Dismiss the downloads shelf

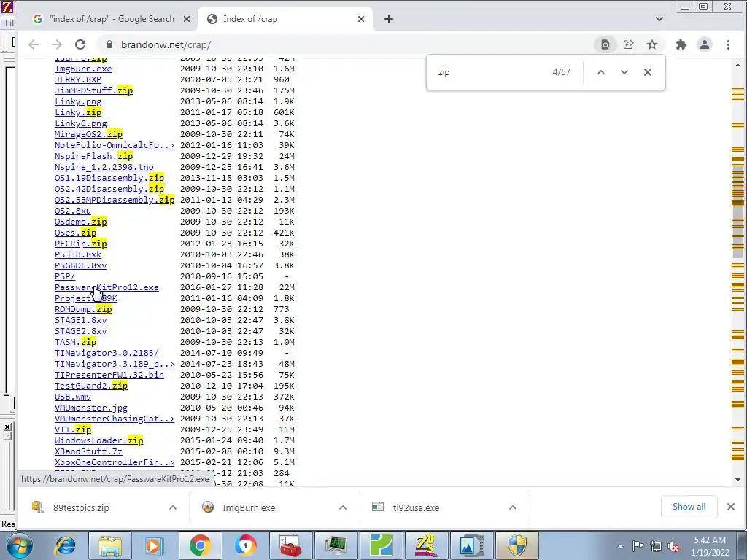(731, 507)
